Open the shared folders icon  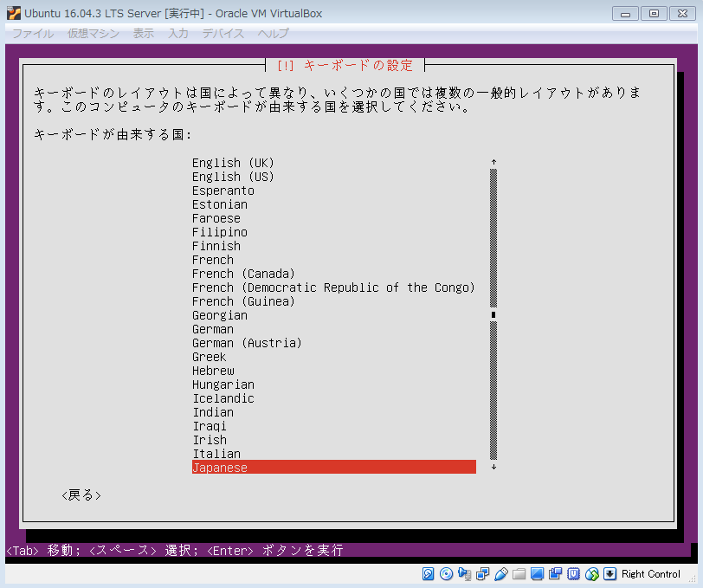click(519, 574)
